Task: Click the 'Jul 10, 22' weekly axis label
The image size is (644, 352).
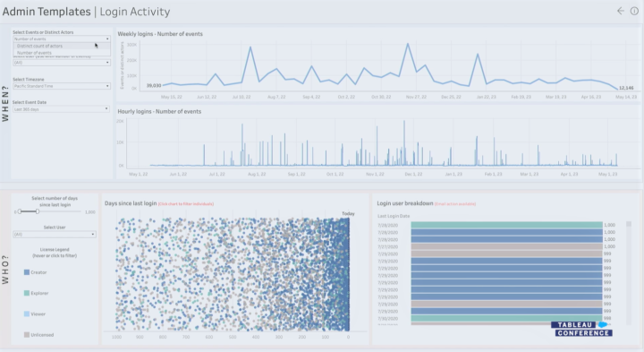Action: 241,97
